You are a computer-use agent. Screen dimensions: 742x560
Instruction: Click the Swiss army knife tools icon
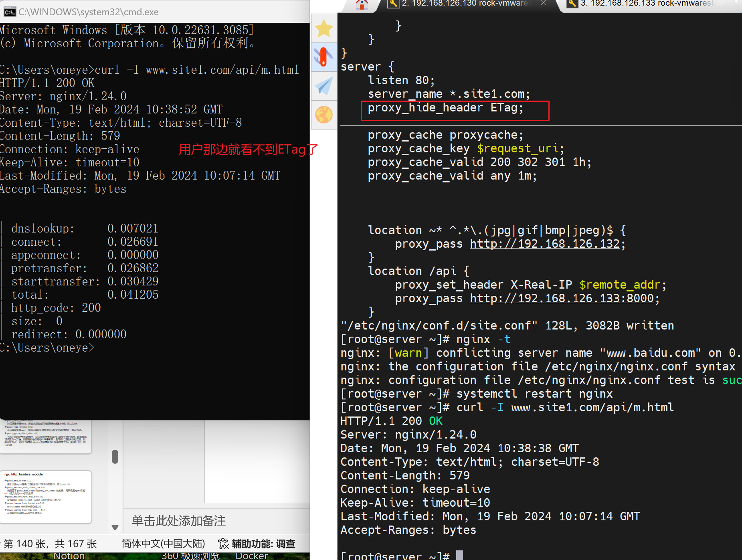point(323,57)
